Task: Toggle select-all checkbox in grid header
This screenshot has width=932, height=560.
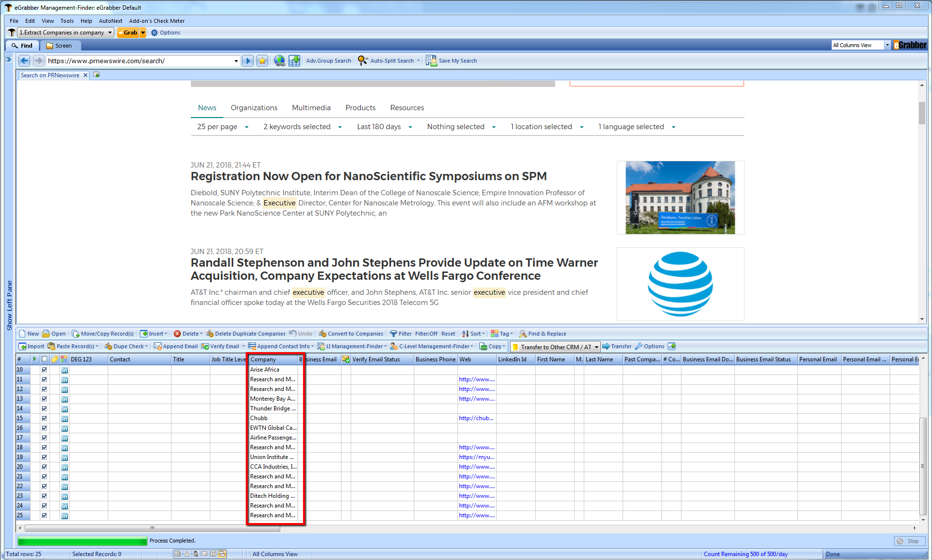Action: click(x=44, y=359)
